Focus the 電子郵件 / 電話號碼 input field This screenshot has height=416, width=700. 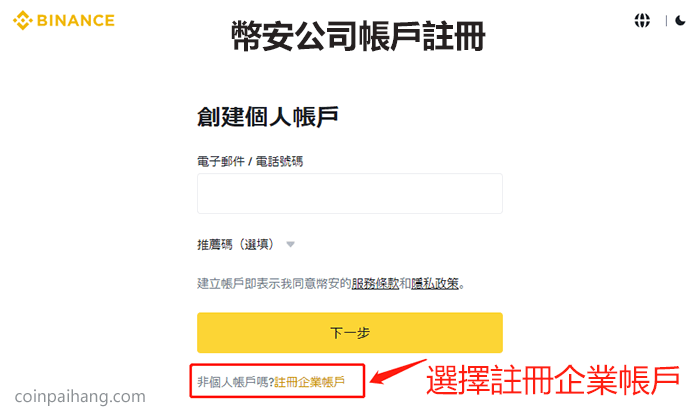(350, 193)
